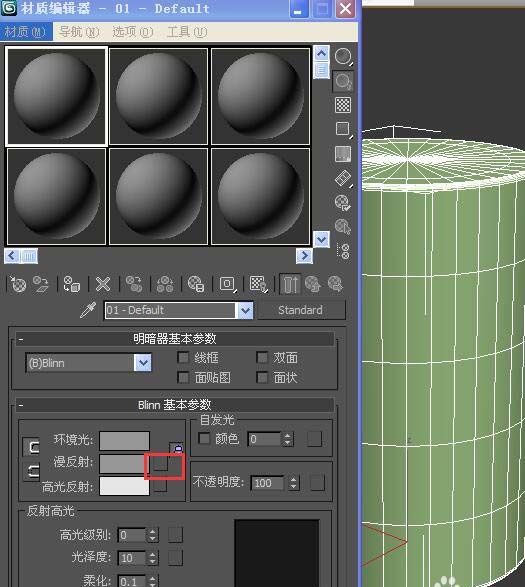
Task: Reset material with the X icon
Action: [x=103, y=284]
